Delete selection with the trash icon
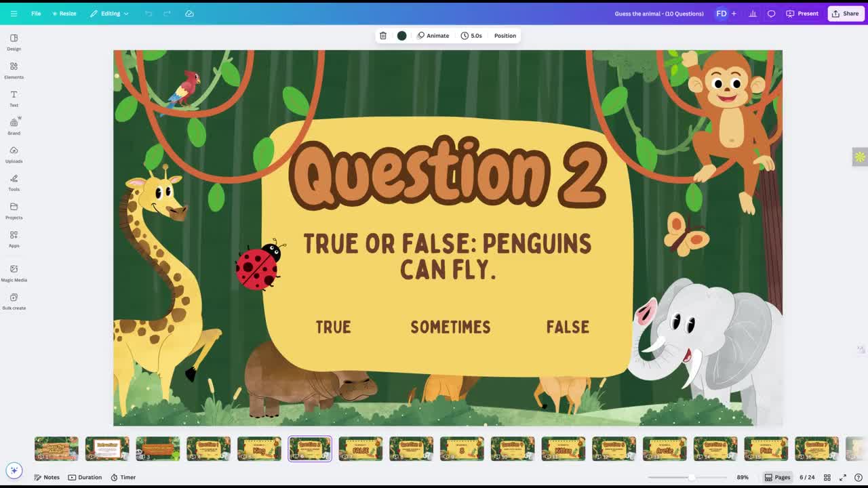Screen dimensions: 868x488 pos(383,36)
